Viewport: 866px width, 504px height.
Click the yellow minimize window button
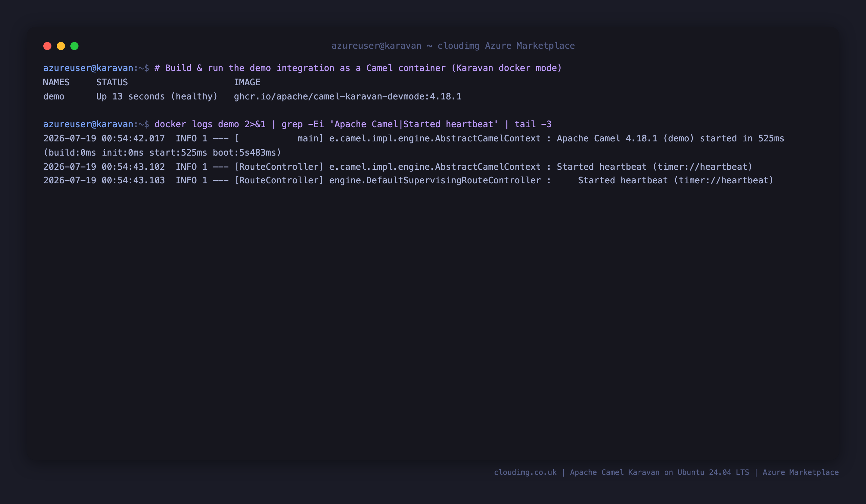(x=61, y=46)
